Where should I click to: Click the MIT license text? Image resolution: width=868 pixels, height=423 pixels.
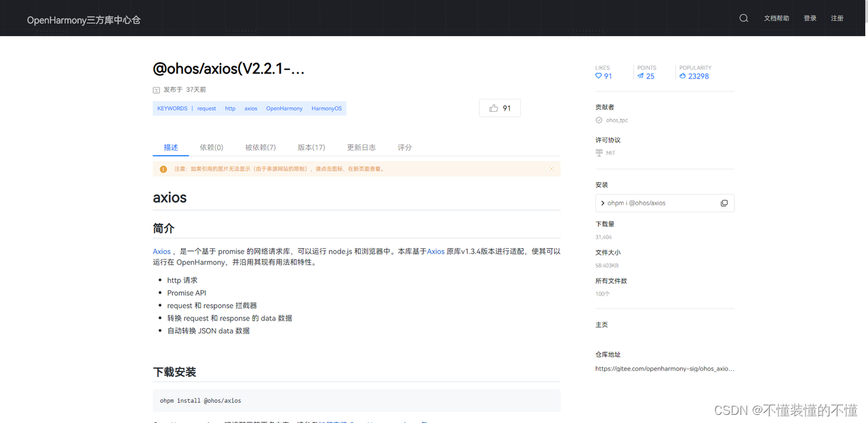[611, 153]
